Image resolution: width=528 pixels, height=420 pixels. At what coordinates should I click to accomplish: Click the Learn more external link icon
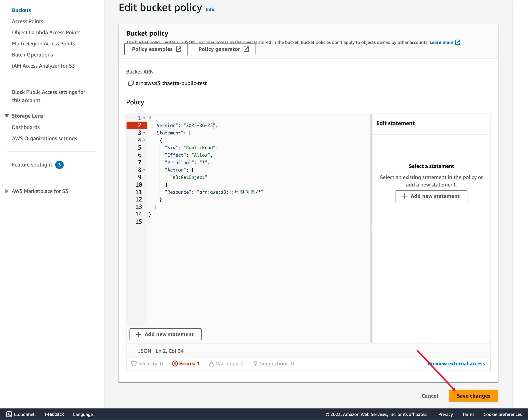pos(457,42)
